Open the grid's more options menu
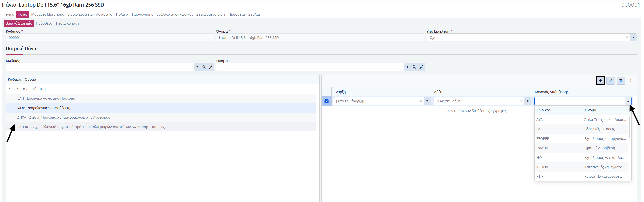644x202 pixels. pos(631,81)
